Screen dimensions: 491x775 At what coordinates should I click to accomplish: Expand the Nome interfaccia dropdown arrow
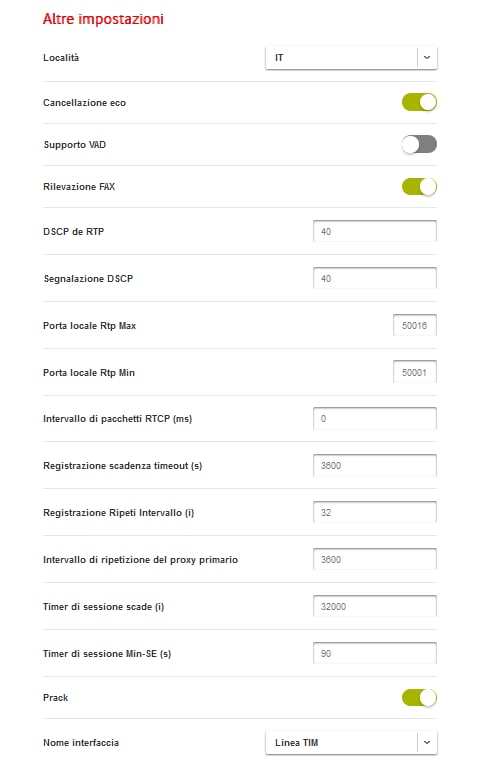pyautogui.click(x=427, y=742)
